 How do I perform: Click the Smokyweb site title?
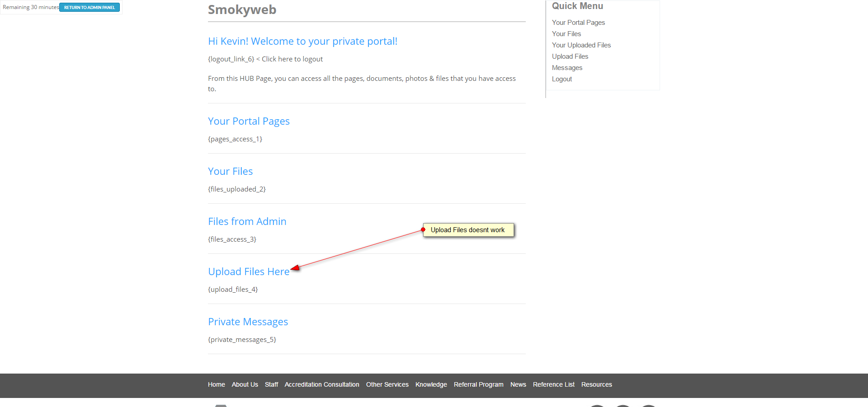[x=242, y=9]
